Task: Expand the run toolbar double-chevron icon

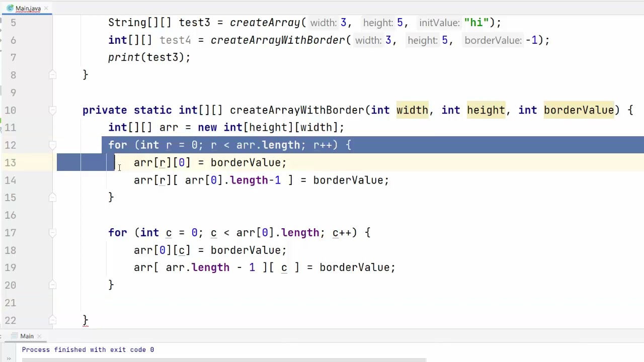Action: pyautogui.click(x=9, y=358)
